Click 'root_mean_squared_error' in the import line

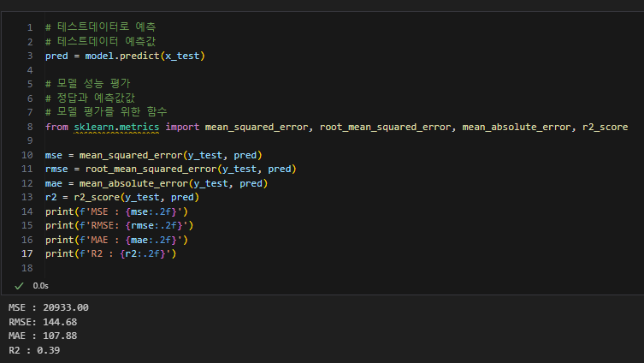tap(385, 127)
